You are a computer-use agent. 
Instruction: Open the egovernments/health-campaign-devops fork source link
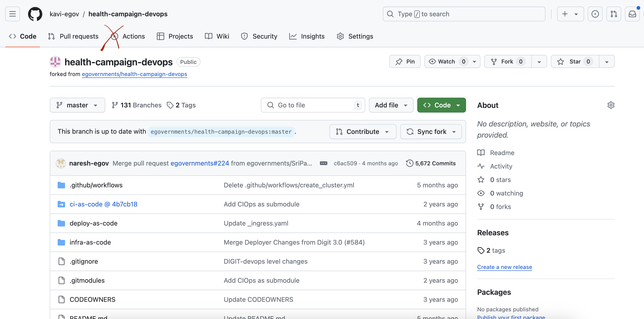pos(134,74)
